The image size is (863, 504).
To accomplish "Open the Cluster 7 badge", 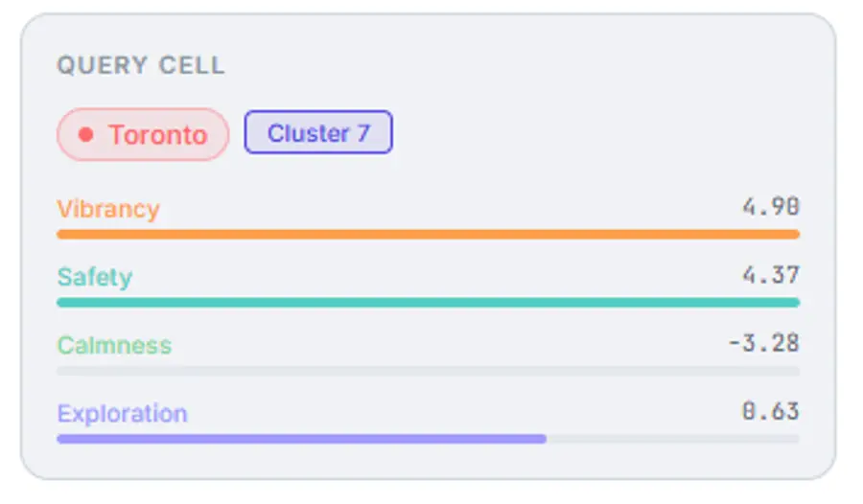I will 318,133.
